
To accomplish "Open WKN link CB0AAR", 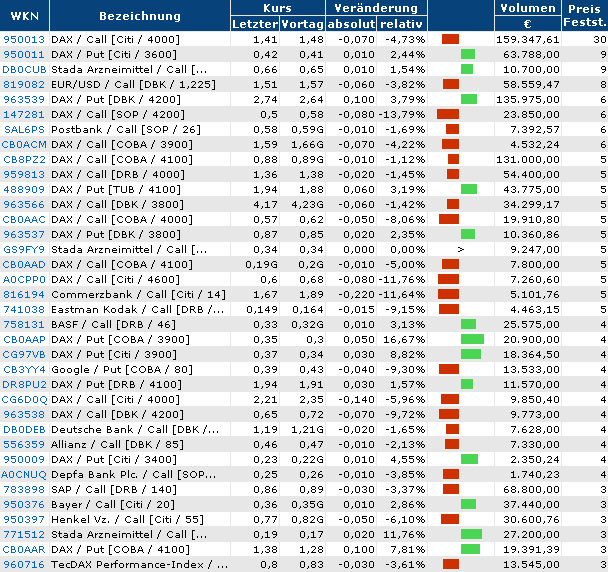I will click(24, 550).
